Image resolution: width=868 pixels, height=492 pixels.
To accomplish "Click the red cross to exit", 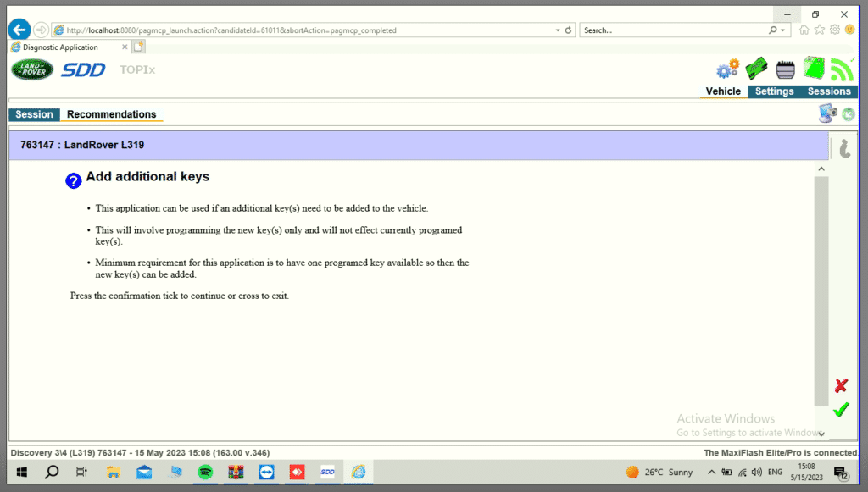I will pyautogui.click(x=841, y=385).
